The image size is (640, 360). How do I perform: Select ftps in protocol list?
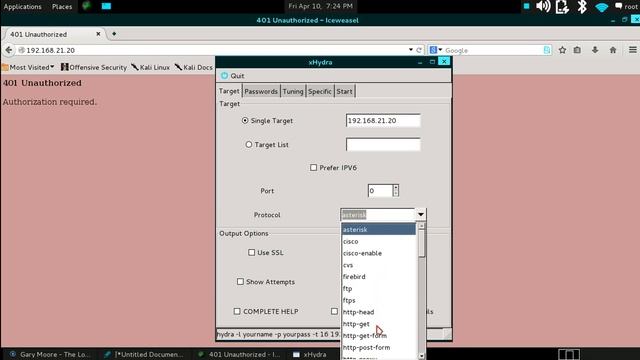click(x=378, y=300)
